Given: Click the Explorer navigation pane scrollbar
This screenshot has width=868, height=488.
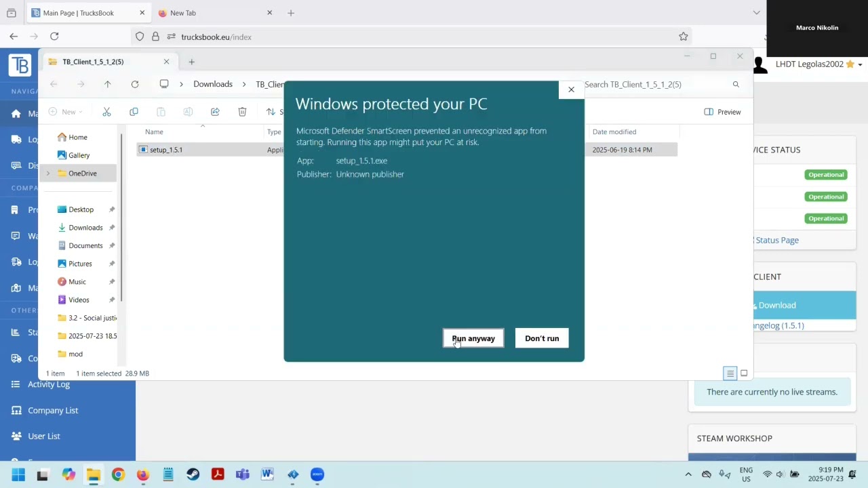Looking at the screenshot, I should (x=121, y=217).
